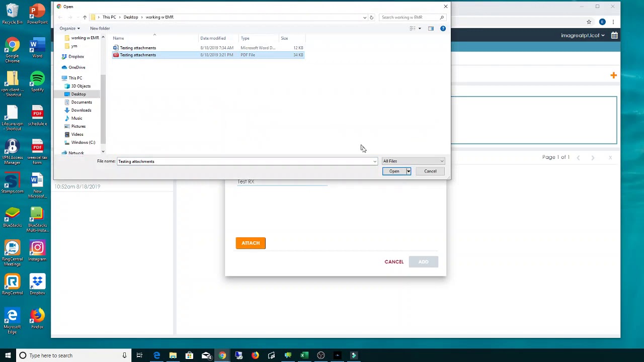The height and width of the screenshot is (362, 644).
Task: Open the Recycle Bin desktop icon
Action: click(x=12, y=14)
